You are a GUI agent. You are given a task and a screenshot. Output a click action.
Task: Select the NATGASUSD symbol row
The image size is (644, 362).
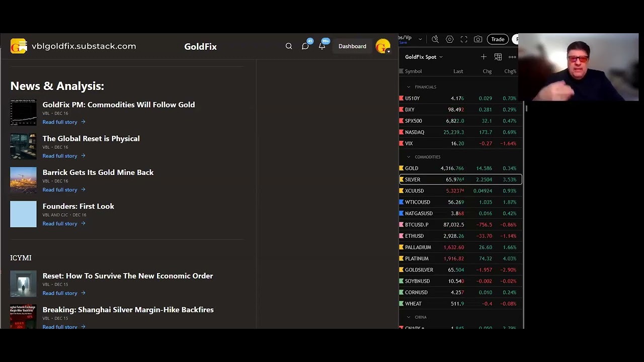click(460, 213)
